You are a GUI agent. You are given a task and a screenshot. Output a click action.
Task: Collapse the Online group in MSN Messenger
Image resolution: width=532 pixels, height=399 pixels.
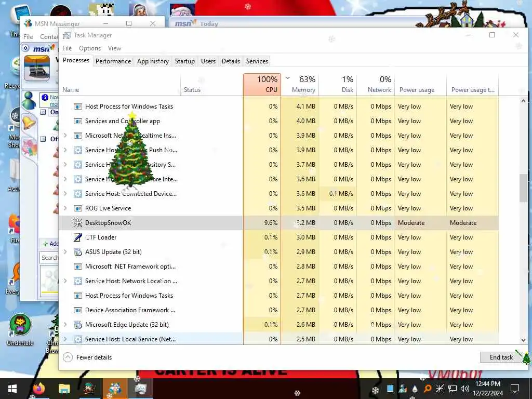pos(43,112)
